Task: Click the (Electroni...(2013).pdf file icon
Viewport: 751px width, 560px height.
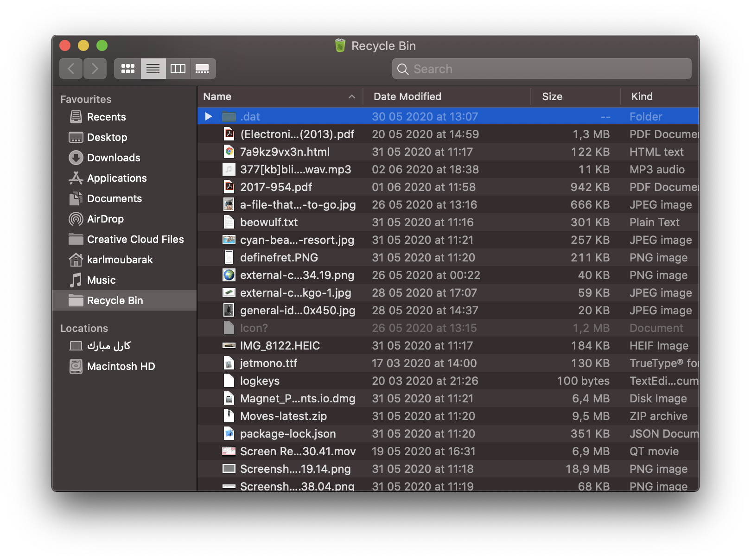Action: point(229,134)
